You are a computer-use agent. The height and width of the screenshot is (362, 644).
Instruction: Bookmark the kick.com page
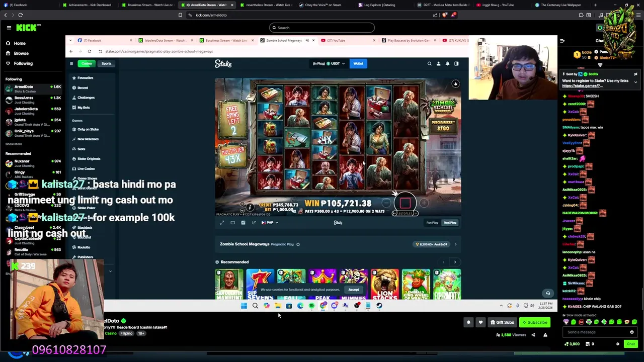(180, 15)
